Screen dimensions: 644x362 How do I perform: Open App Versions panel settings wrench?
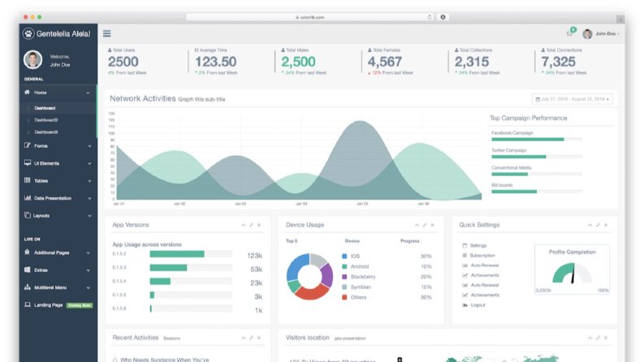click(x=252, y=226)
